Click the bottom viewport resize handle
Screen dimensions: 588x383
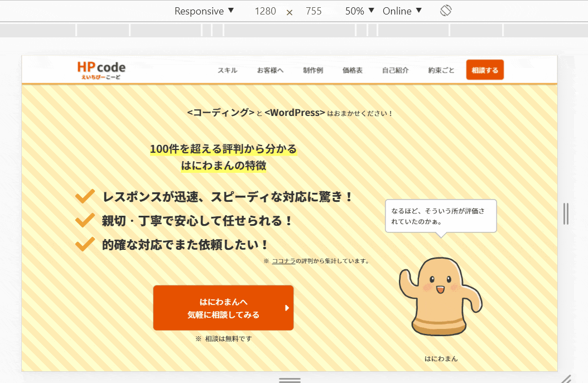tap(290, 380)
